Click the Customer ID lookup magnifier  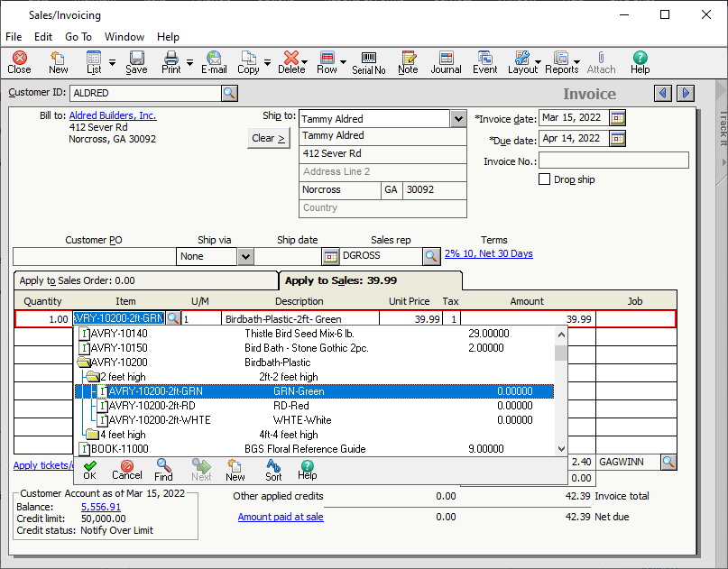(229, 93)
